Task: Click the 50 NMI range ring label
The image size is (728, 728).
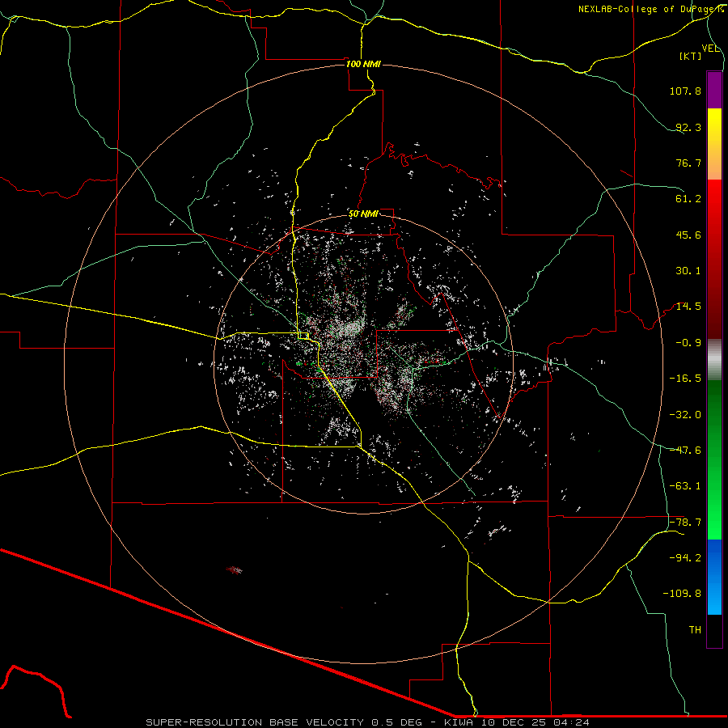Action: [363, 214]
